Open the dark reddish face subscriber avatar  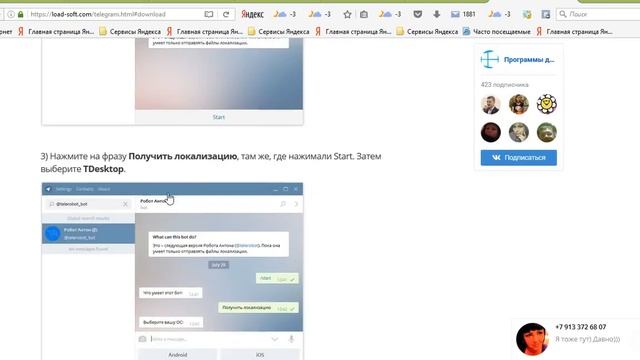[x=490, y=132]
